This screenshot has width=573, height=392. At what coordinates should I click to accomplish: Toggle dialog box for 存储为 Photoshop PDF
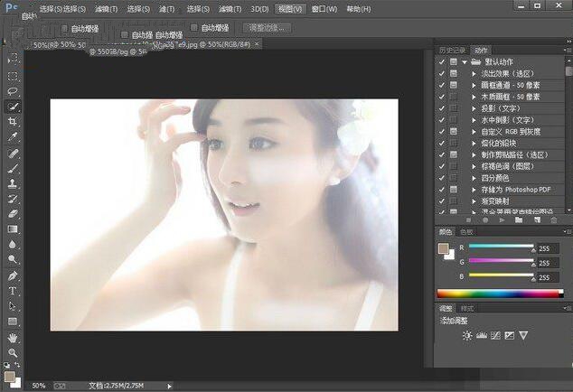pyautogui.click(x=454, y=190)
